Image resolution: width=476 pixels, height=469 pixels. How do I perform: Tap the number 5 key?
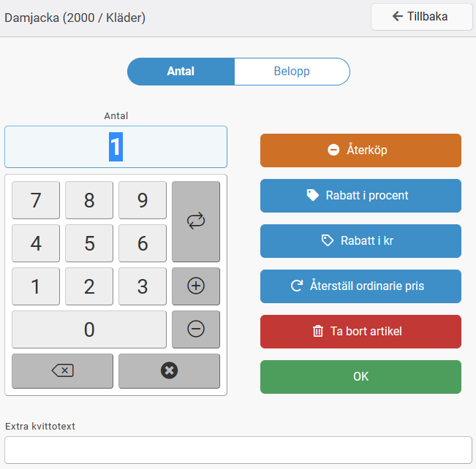(89, 243)
